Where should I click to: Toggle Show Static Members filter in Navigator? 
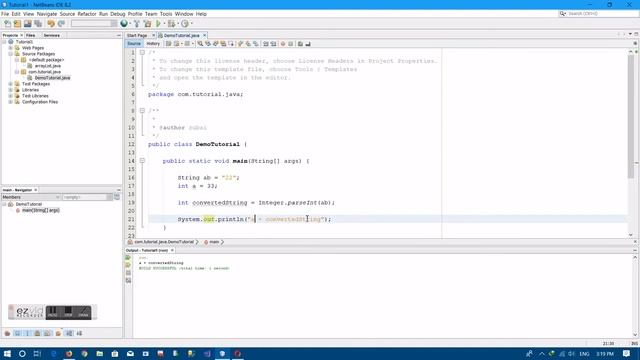(x=27, y=333)
